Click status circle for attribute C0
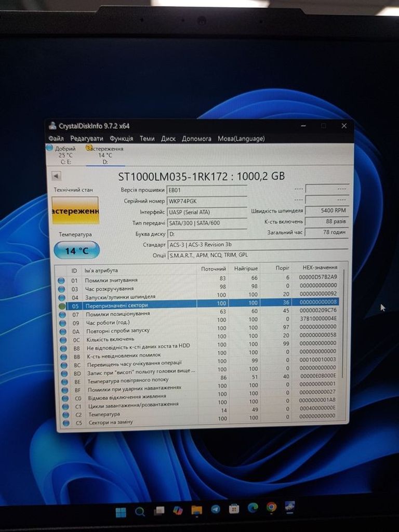This screenshot has height=532, width=399. [65, 398]
